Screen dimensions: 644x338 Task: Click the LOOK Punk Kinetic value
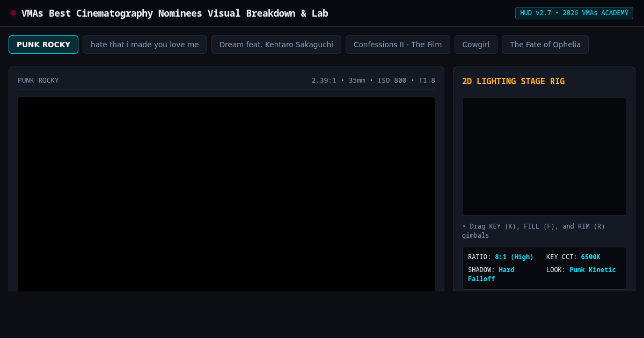592,270
